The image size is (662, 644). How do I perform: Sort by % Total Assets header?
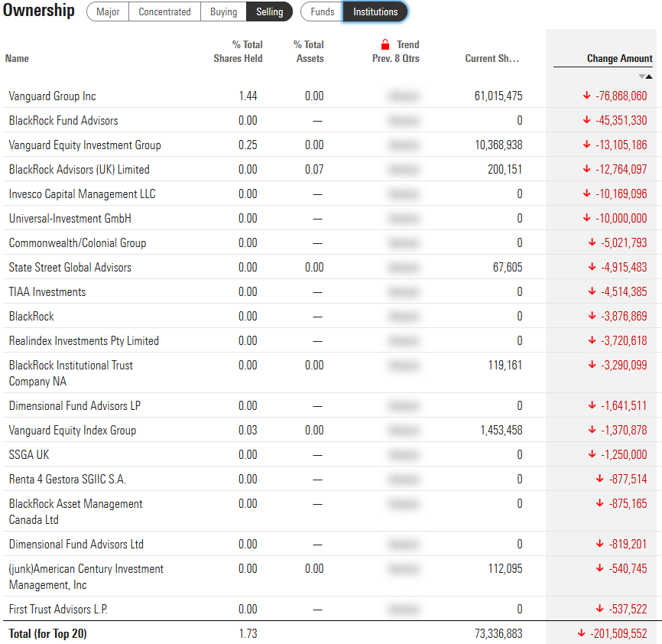click(309, 51)
